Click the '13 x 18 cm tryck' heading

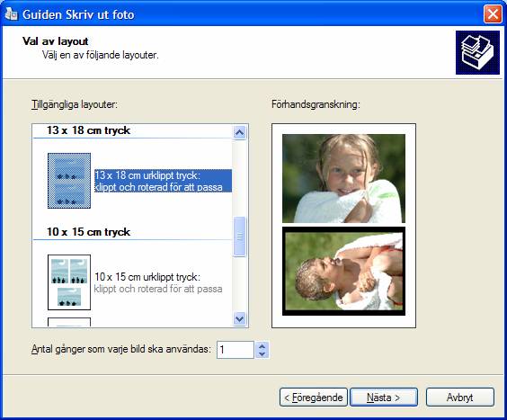[88, 130]
